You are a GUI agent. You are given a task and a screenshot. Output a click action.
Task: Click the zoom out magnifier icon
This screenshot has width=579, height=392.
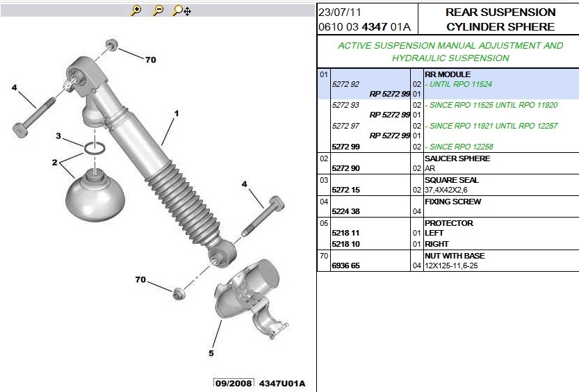158,10
